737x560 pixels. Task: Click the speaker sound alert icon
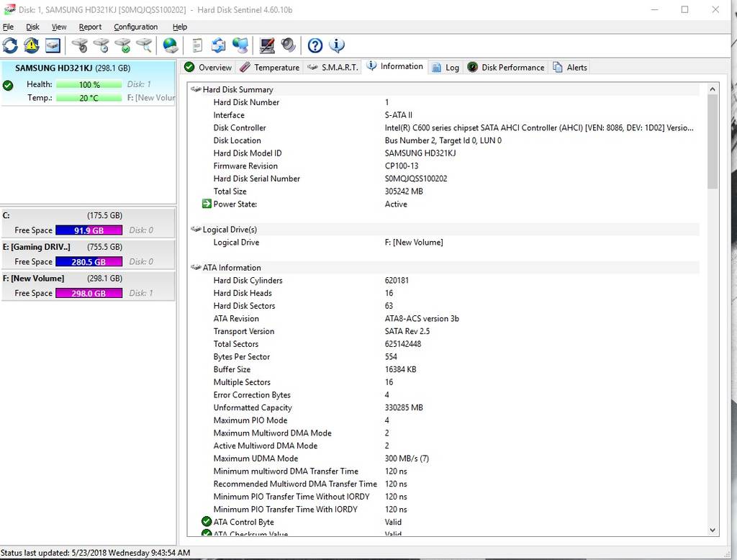click(288, 45)
